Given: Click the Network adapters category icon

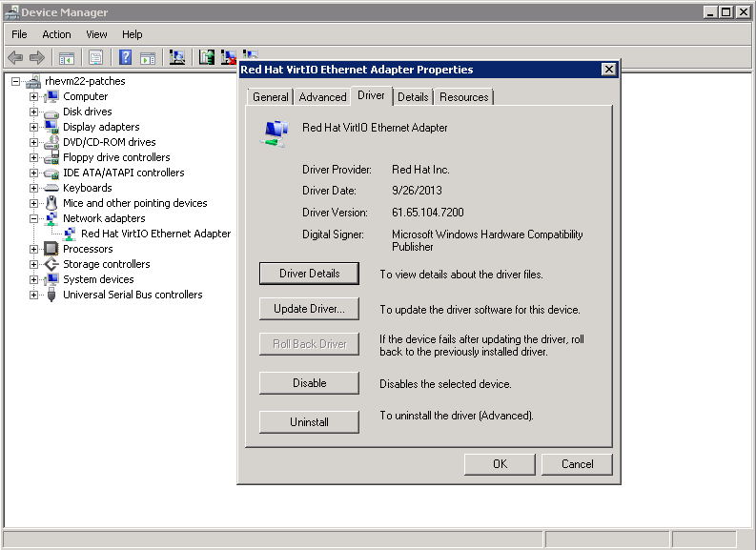Looking at the screenshot, I should 51,218.
